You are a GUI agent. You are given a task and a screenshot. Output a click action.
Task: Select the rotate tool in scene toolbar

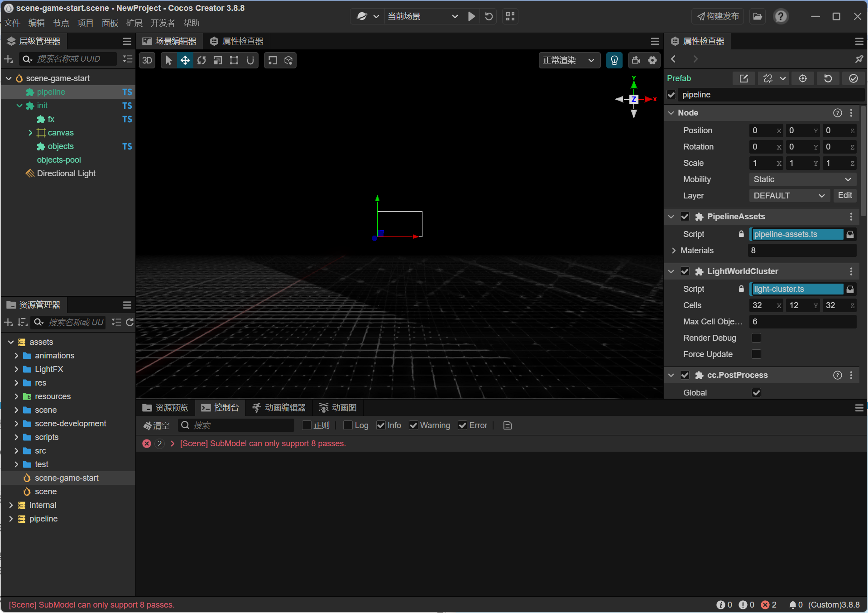(x=201, y=60)
